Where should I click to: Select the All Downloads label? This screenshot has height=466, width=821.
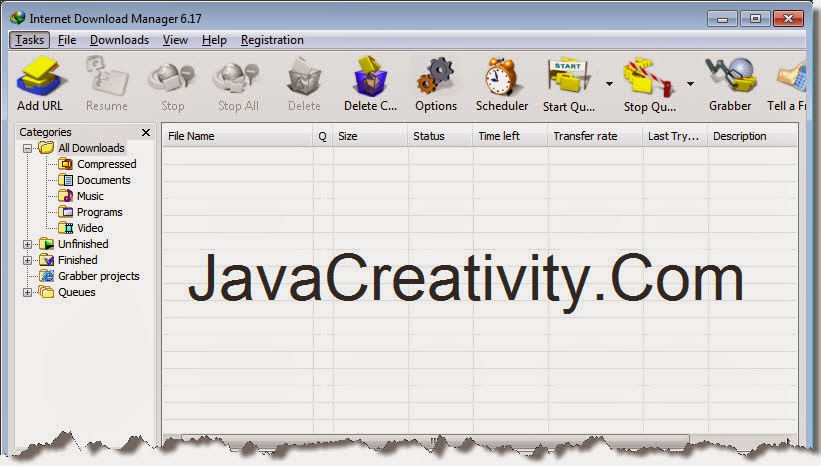[91, 148]
